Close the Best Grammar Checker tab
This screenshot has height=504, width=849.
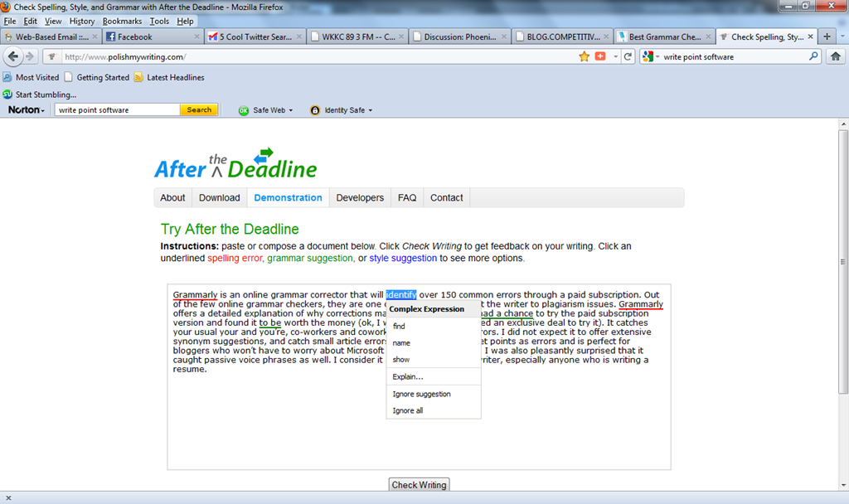pyautogui.click(x=708, y=36)
